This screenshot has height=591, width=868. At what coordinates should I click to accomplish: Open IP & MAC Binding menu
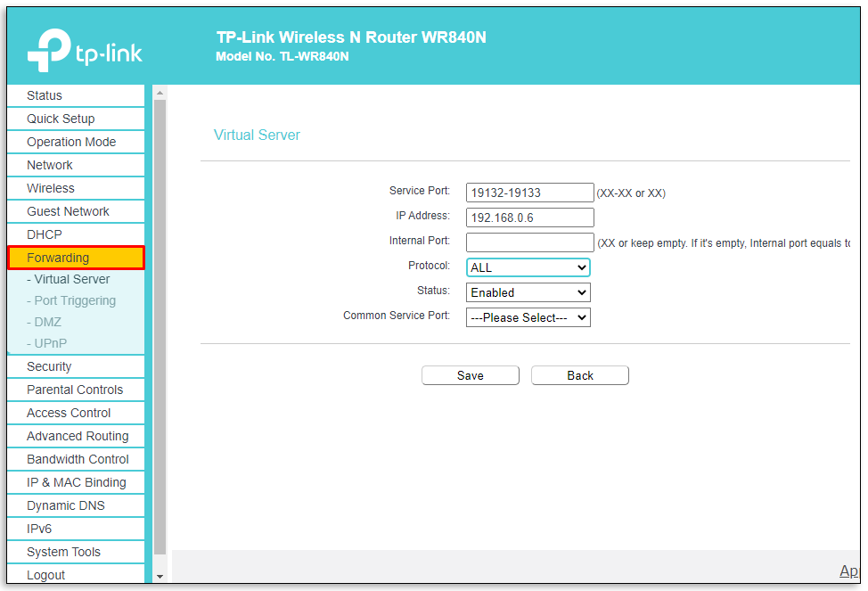click(76, 483)
